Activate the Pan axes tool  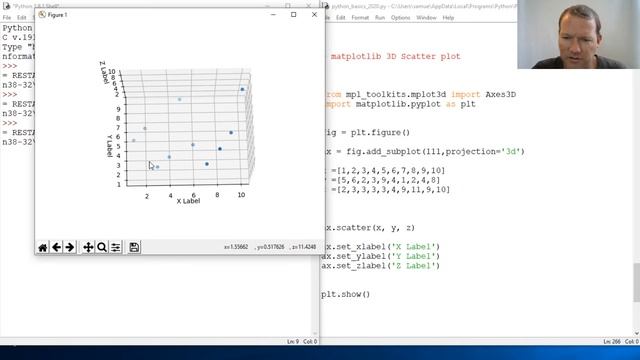tap(88, 247)
